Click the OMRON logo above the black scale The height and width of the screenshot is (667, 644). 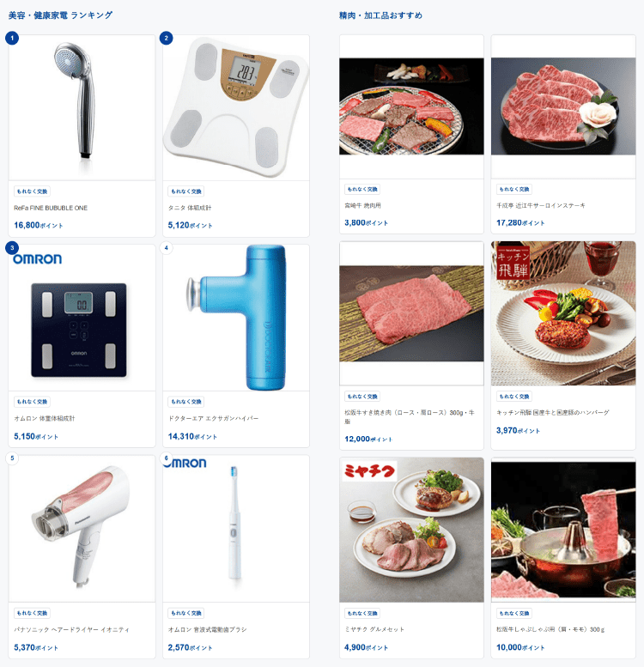click(x=38, y=259)
